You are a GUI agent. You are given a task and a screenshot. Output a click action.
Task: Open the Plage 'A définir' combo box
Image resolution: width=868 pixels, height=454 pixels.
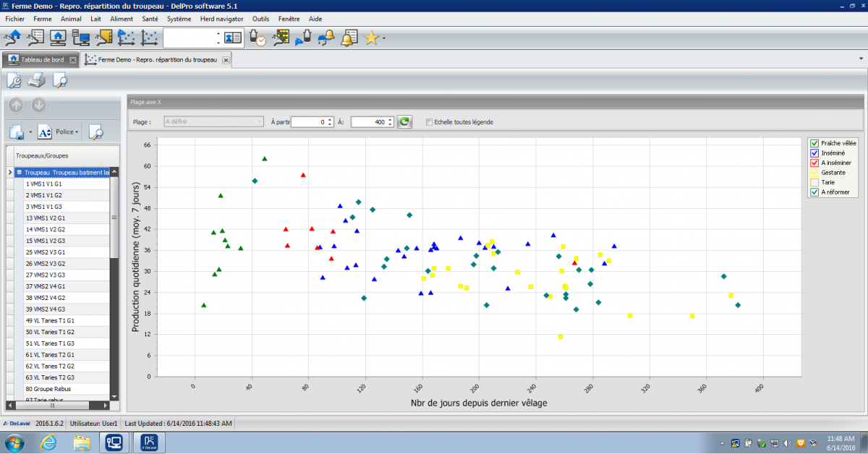213,122
